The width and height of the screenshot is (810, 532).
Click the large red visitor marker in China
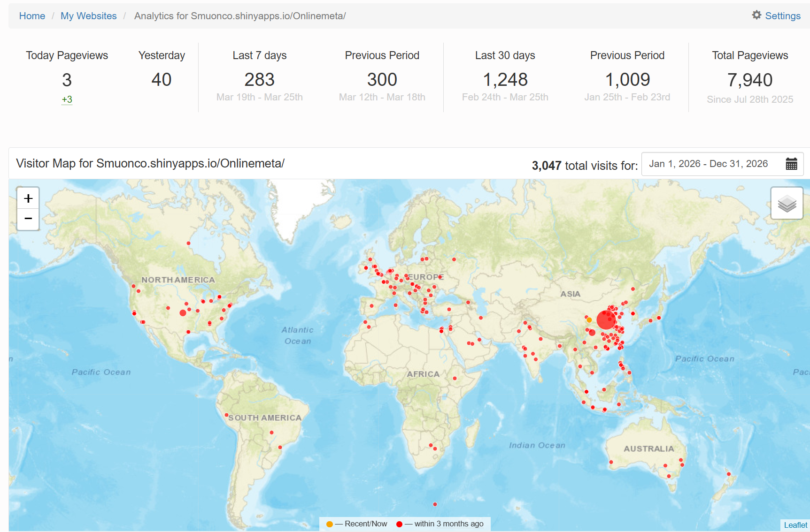[606, 319]
